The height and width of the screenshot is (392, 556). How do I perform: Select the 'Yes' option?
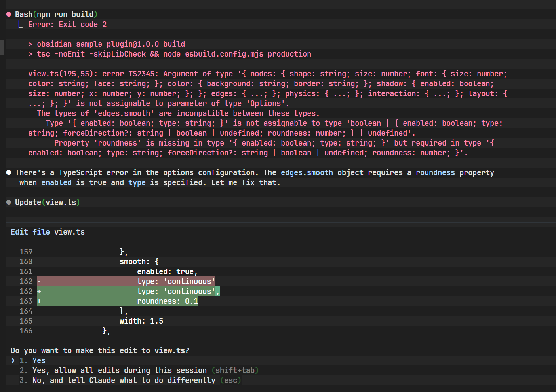tap(39, 361)
